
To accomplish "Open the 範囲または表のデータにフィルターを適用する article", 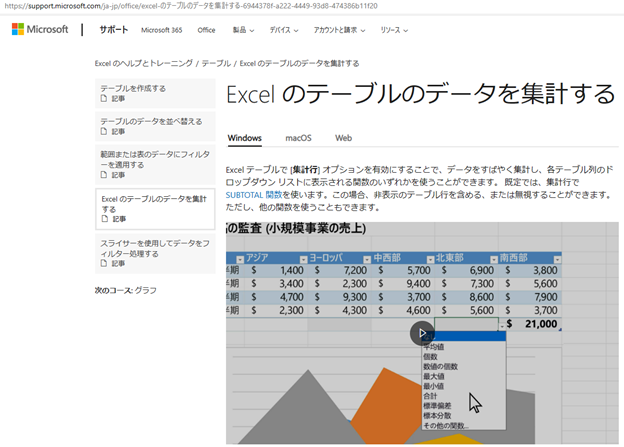I will click(155, 164).
